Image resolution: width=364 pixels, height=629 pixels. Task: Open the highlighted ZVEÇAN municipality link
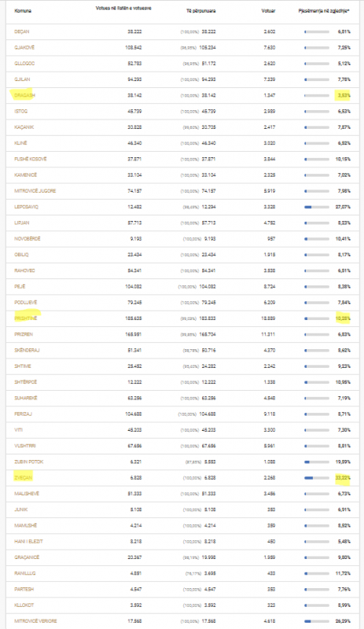[x=23, y=477]
